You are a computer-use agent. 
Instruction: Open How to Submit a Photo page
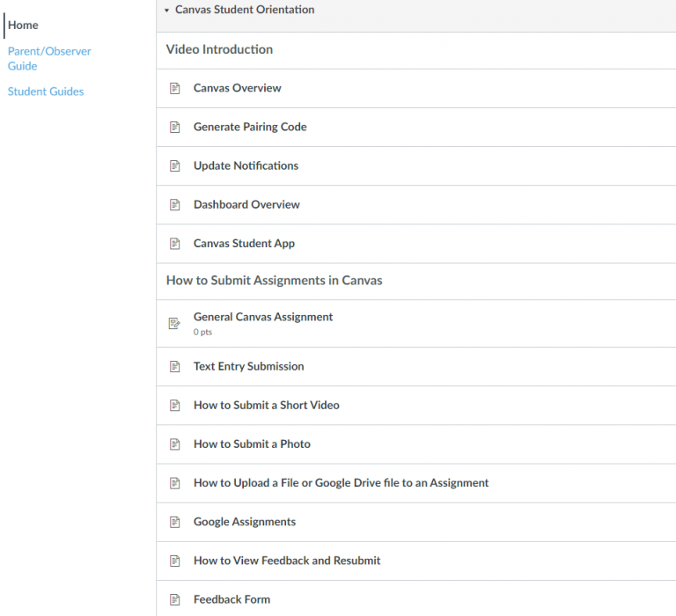click(252, 444)
